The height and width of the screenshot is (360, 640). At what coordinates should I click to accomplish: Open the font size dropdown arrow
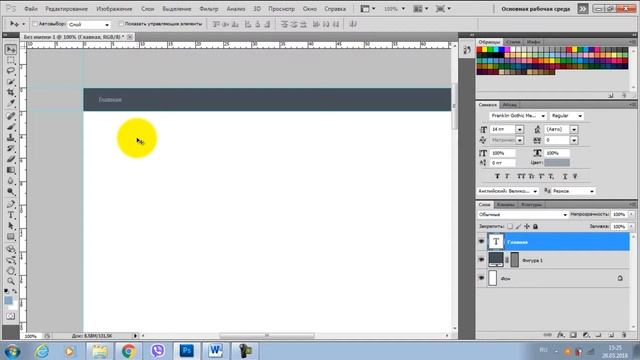coord(520,129)
